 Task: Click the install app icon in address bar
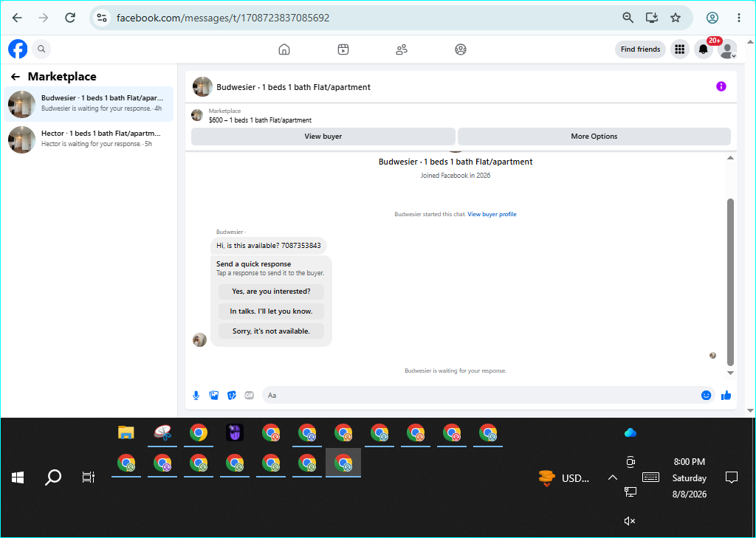[x=652, y=18]
